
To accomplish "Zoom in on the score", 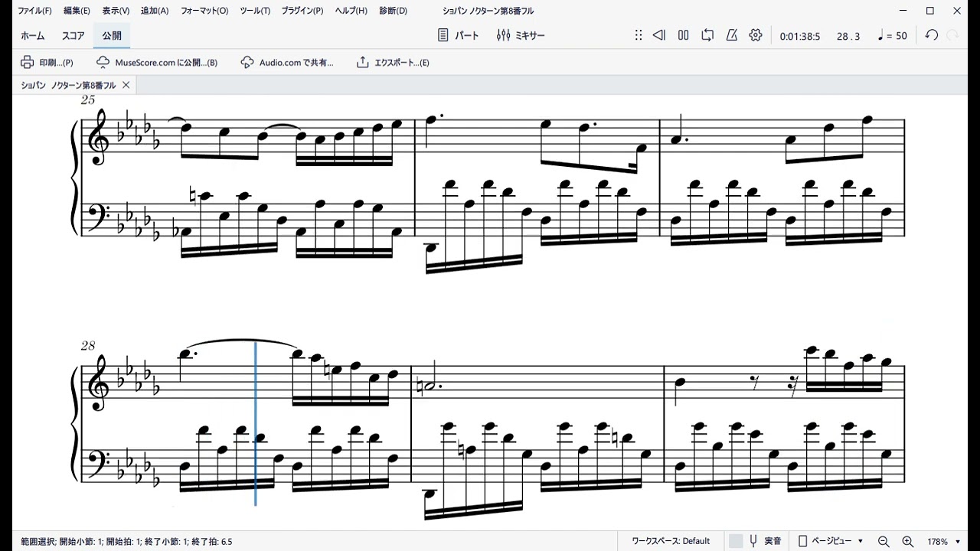I will [908, 541].
